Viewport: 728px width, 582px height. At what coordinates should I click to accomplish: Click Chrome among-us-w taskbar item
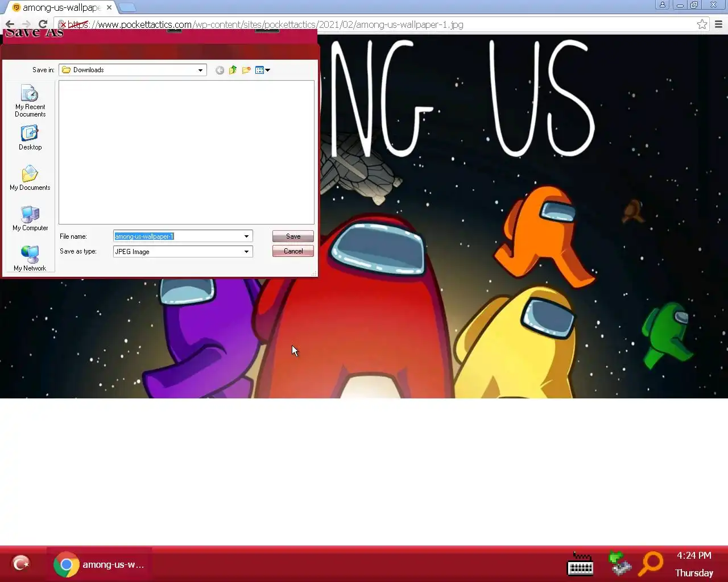pos(99,564)
